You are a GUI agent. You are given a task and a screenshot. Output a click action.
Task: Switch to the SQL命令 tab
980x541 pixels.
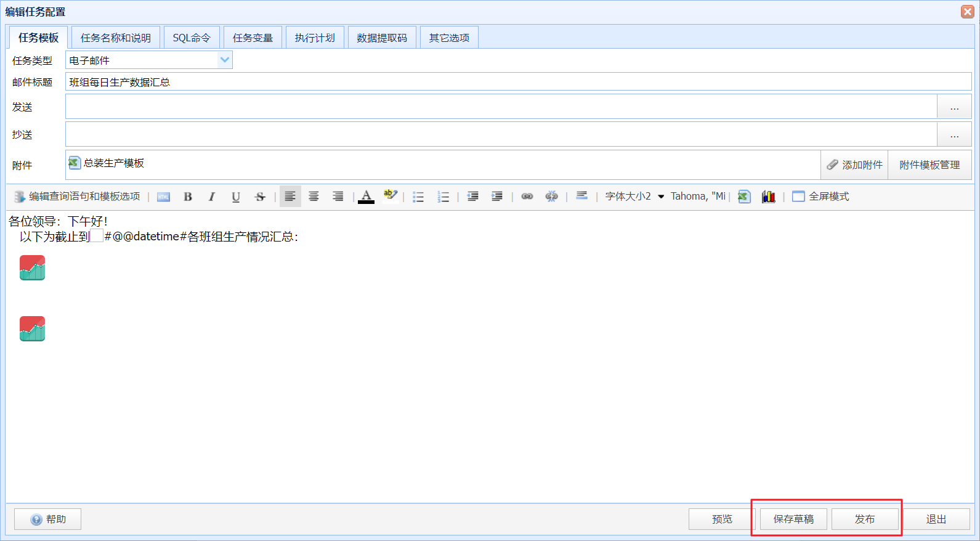(191, 38)
